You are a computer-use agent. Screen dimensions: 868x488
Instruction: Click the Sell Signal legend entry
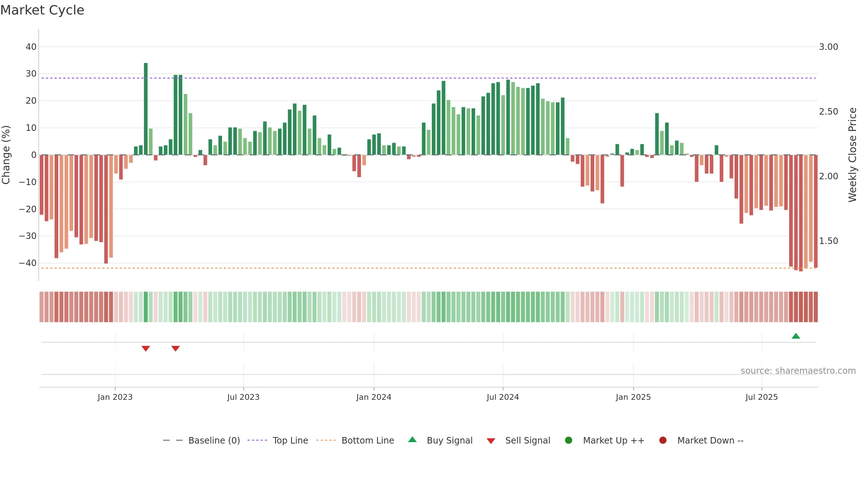pos(518,440)
